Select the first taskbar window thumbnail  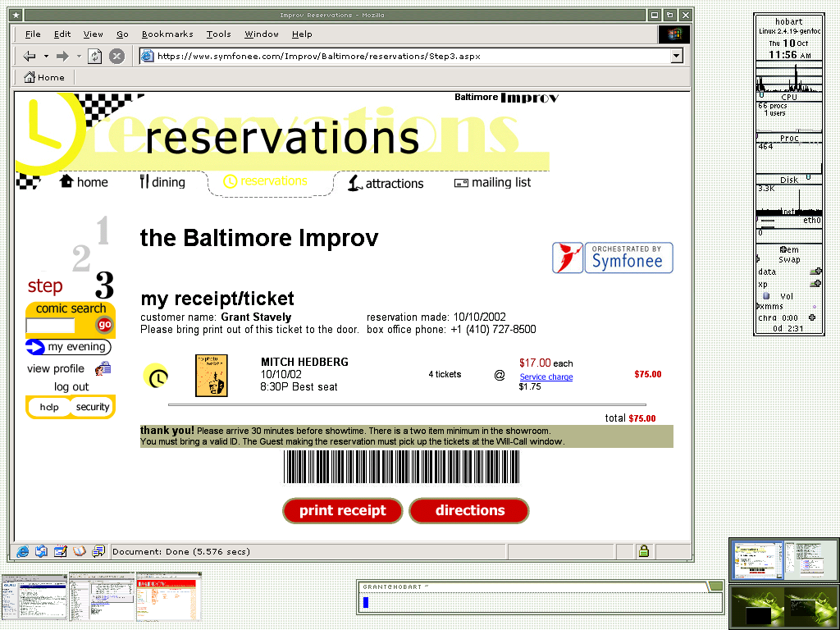click(34, 597)
